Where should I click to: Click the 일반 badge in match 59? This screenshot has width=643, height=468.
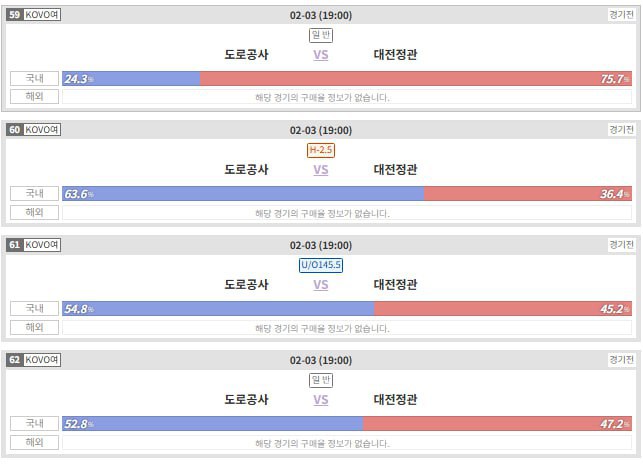click(x=320, y=35)
